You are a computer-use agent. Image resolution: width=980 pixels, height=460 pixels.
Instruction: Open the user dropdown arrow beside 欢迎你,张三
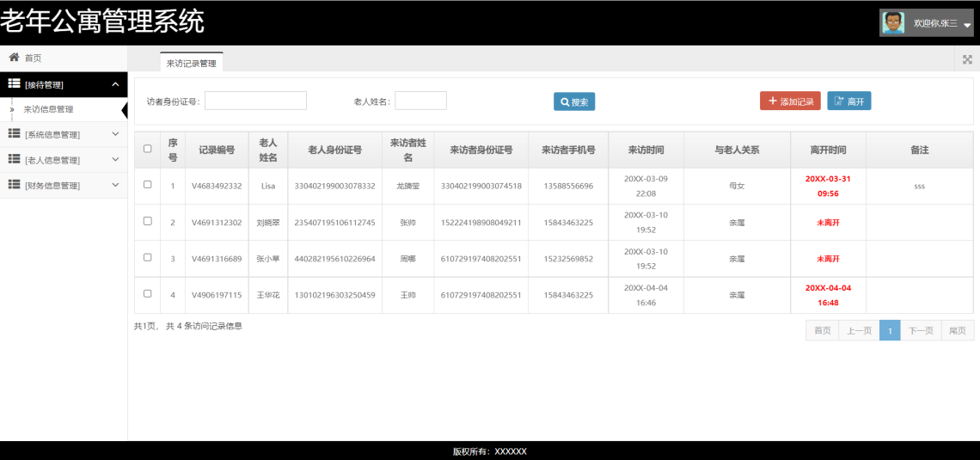967,24
